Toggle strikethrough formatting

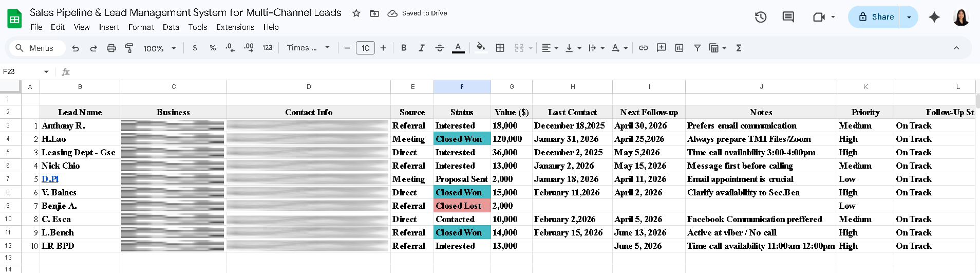[440, 48]
